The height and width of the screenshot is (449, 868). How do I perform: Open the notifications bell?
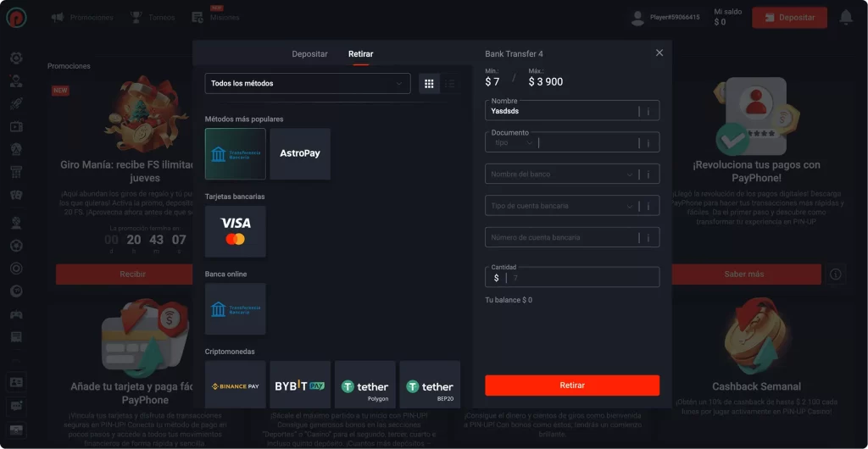845,17
